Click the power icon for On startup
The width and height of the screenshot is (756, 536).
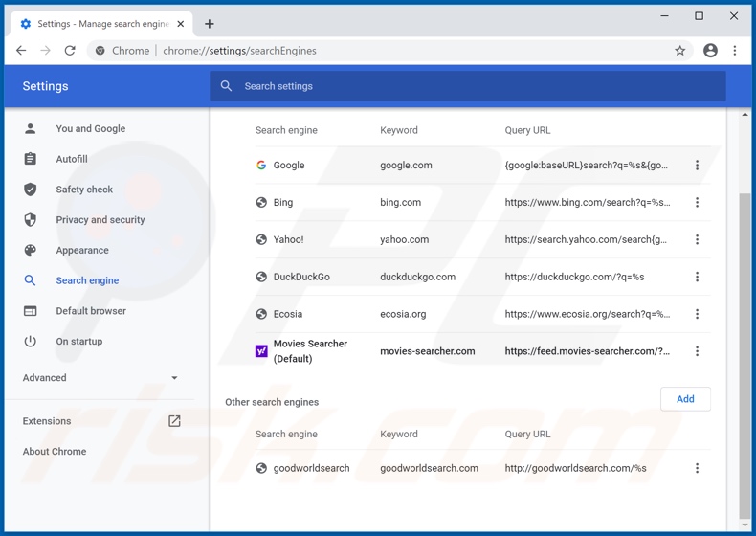point(31,341)
